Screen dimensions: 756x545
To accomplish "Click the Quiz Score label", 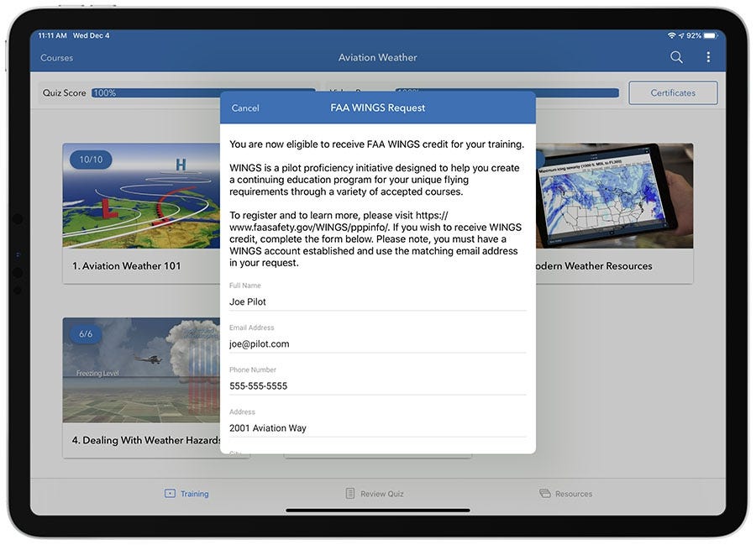I will (64, 93).
